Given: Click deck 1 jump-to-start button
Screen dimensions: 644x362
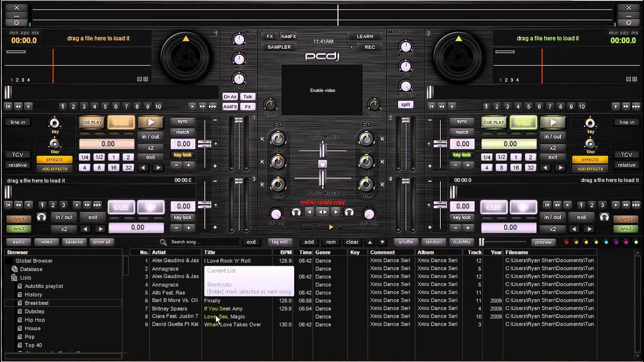Looking at the screenshot, I should [x=8, y=107].
